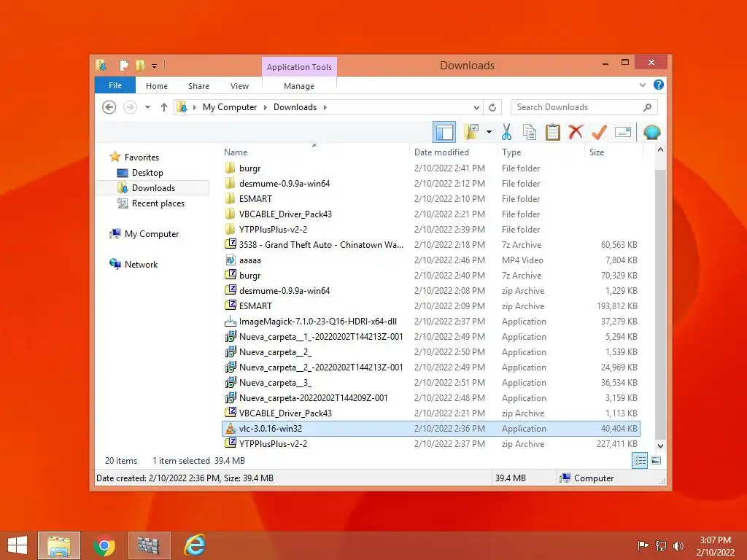
Task: Select the aaaaa MP4 video icon
Action: [x=231, y=260]
